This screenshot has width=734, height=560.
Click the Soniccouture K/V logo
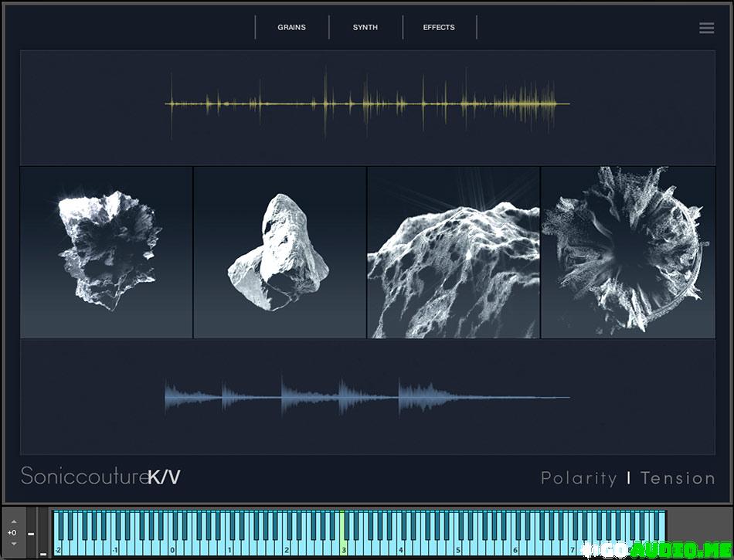100,477
